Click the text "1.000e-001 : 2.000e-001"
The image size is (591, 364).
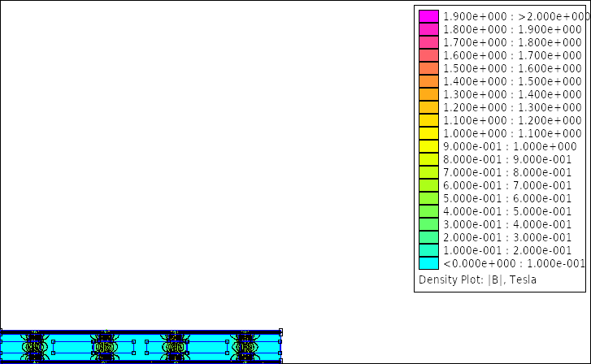point(507,250)
